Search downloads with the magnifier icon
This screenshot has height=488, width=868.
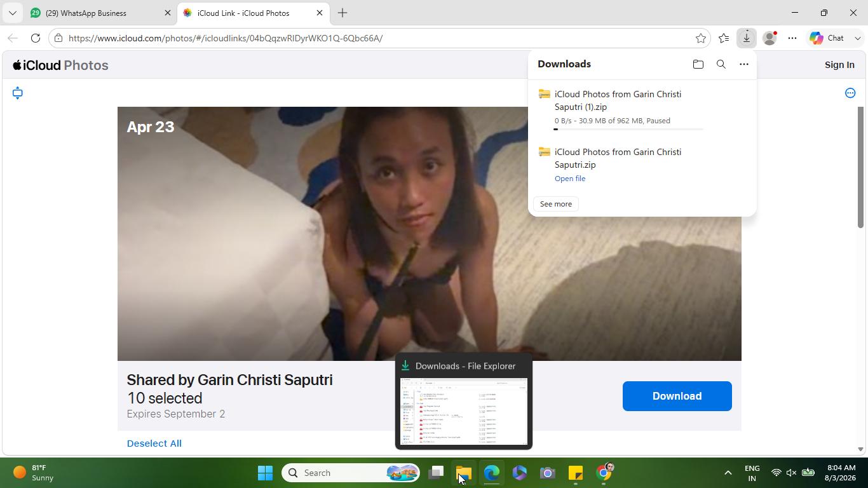tap(721, 64)
